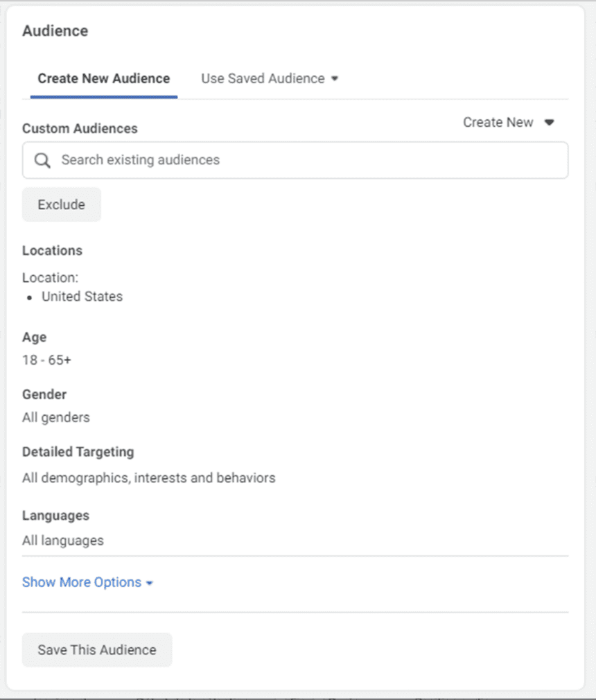Click the Save This Audience button

point(96,650)
